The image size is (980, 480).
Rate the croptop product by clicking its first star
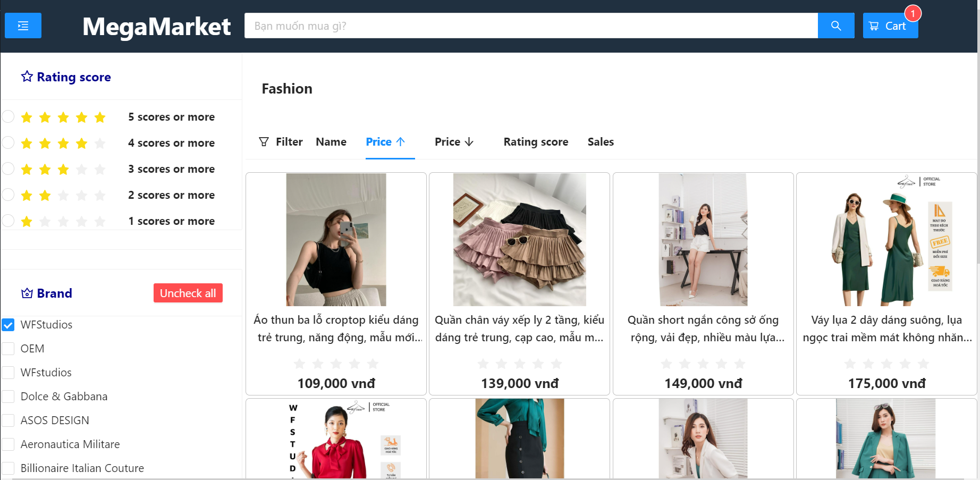299,364
